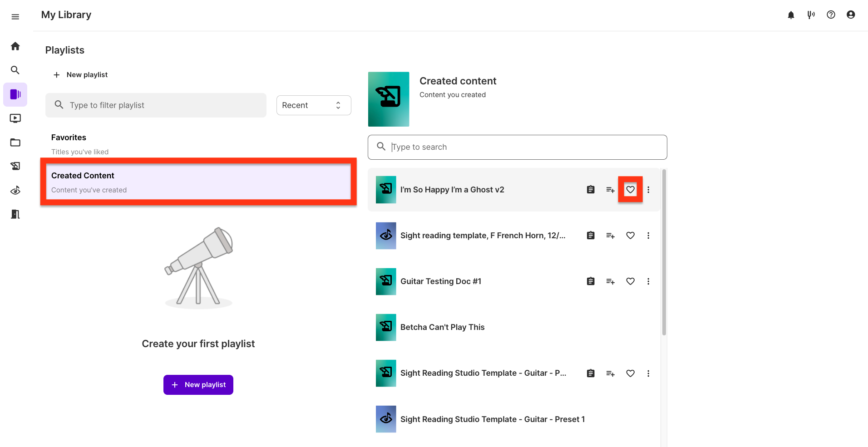The height and width of the screenshot is (447, 868).
Task: Open more options for I'm So Happy I'm a Ghost v2
Action: tap(648, 190)
